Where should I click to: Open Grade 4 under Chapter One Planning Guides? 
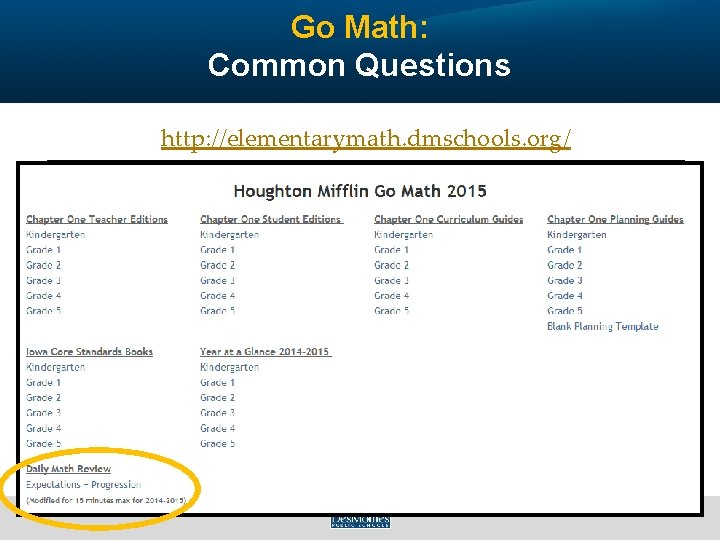[565, 295]
